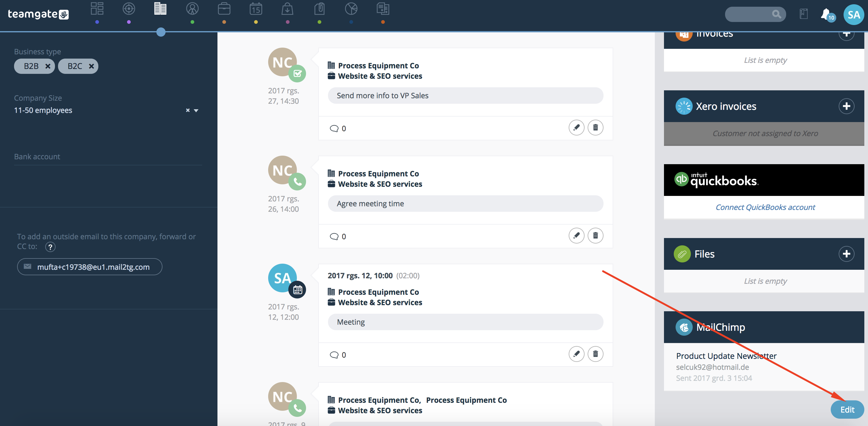Open the dashboard icon in top navigation
This screenshot has width=868, height=426.
[97, 9]
